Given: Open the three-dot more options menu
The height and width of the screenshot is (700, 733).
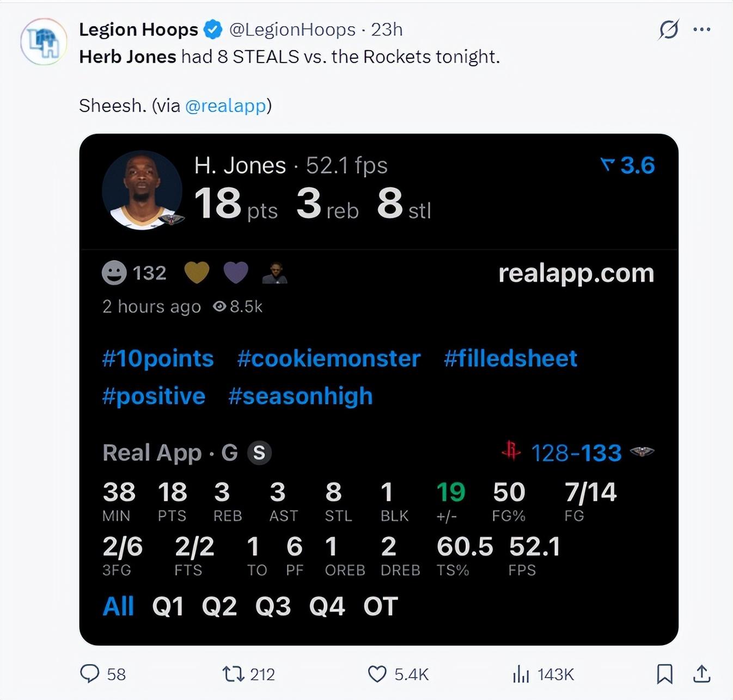Looking at the screenshot, I should pyautogui.click(x=702, y=29).
